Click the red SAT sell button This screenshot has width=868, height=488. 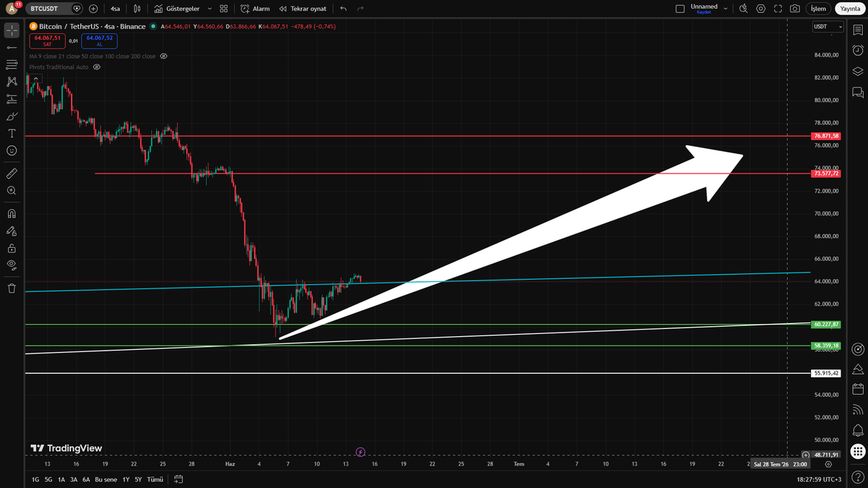tap(47, 40)
